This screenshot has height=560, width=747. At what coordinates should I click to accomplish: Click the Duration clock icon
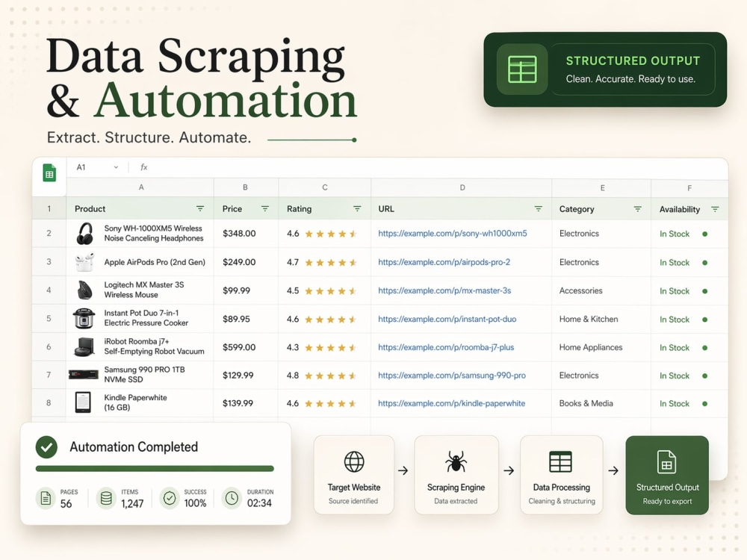[x=232, y=498]
